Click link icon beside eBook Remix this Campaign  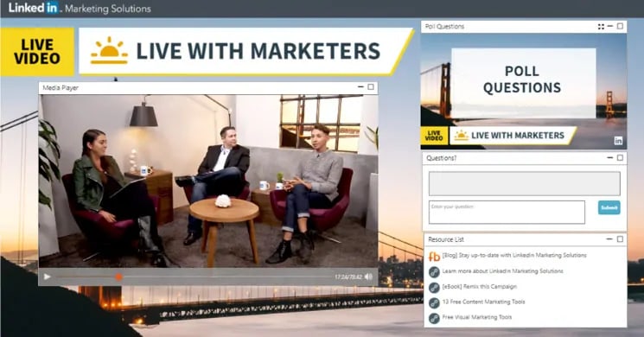pos(434,288)
